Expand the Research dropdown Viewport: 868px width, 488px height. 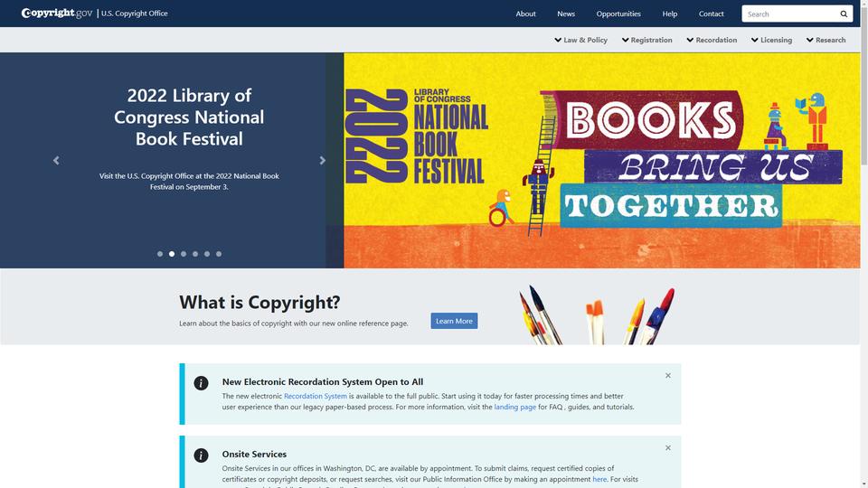[826, 40]
